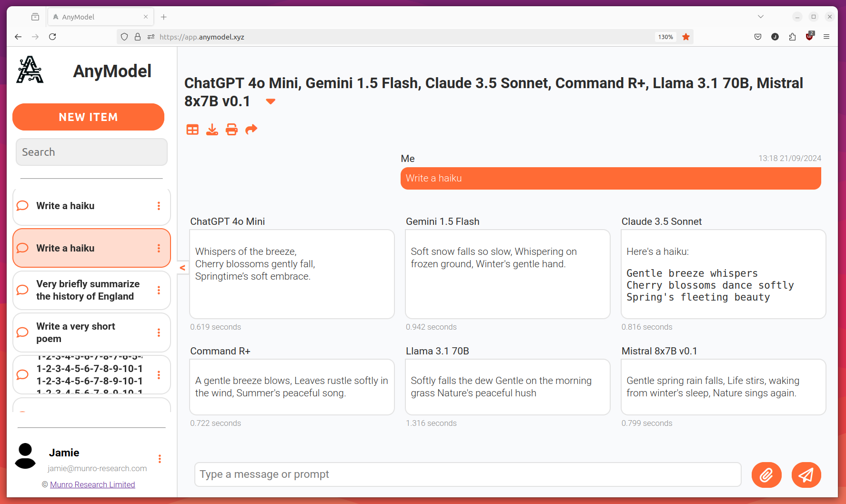Open the table layout view icon
This screenshot has height=504, width=846.
[192, 130]
